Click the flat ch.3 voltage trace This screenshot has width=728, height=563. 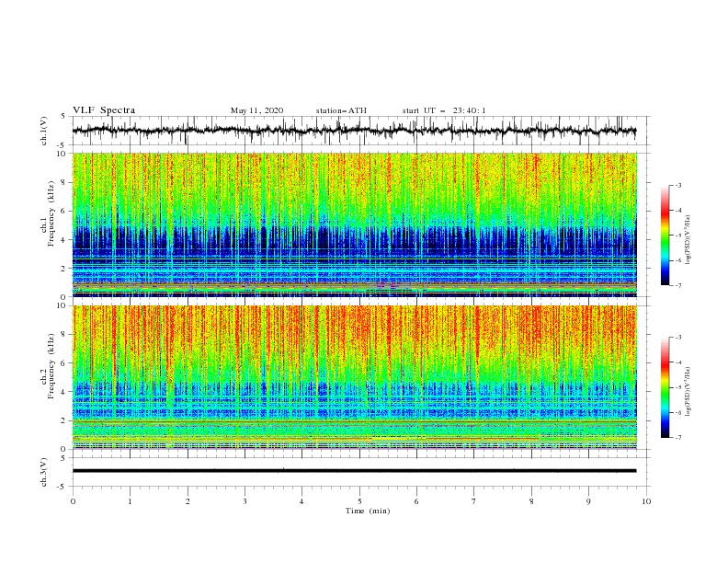point(354,471)
